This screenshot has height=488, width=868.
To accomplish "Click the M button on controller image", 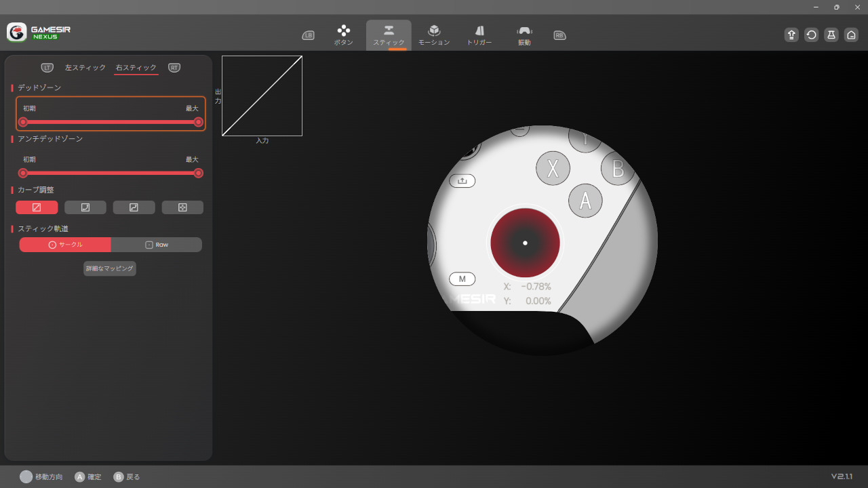I will (x=462, y=279).
